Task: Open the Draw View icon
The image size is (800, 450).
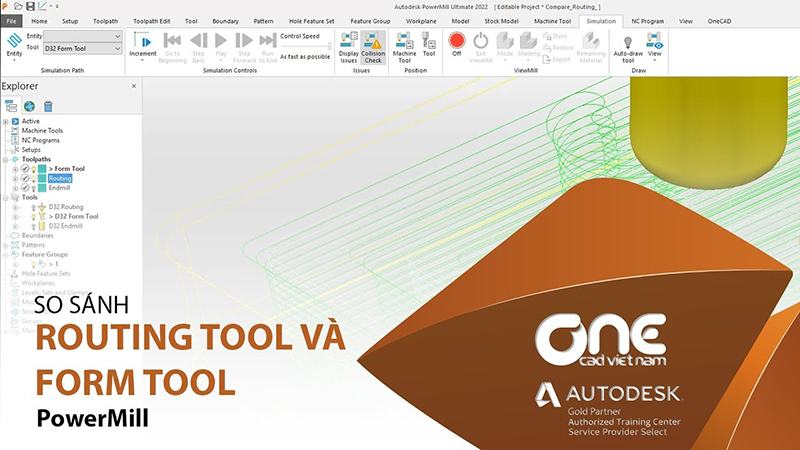Action: click(655, 40)
